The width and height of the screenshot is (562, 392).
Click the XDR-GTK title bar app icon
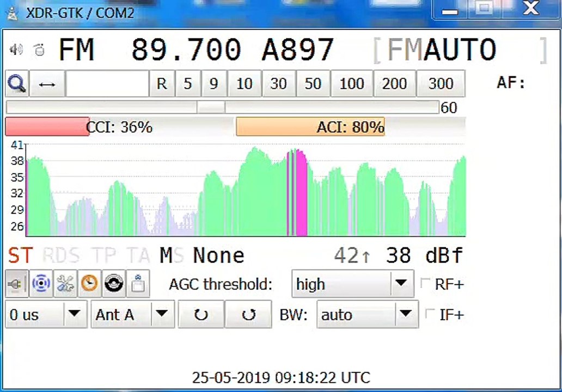[13, 14]
